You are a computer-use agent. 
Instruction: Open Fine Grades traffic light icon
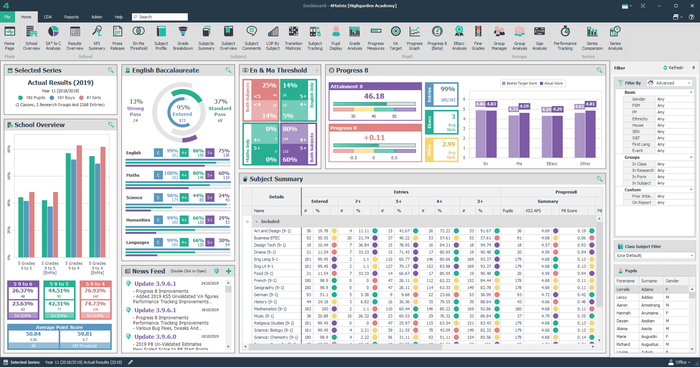pyautogui.click(x=478, y=38)
